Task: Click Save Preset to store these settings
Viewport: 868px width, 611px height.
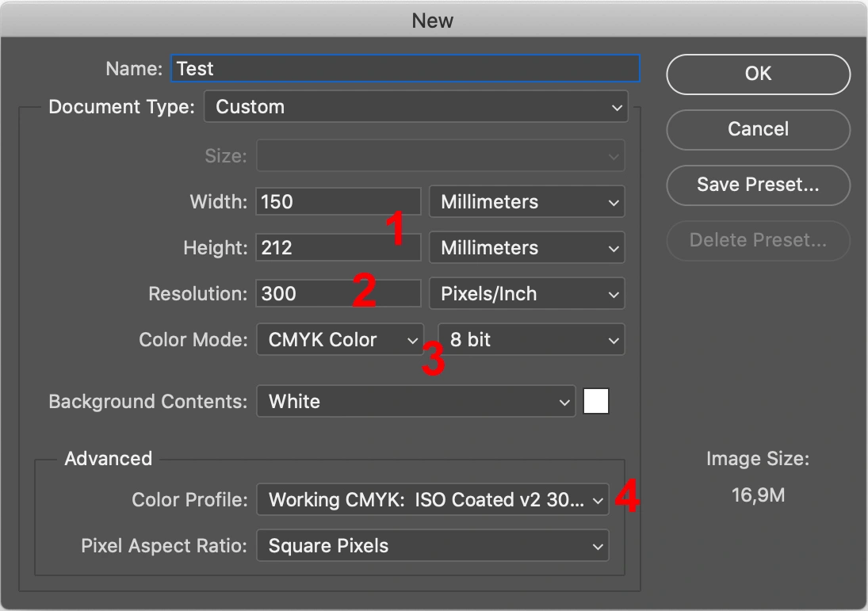Action: pos(757,185)
